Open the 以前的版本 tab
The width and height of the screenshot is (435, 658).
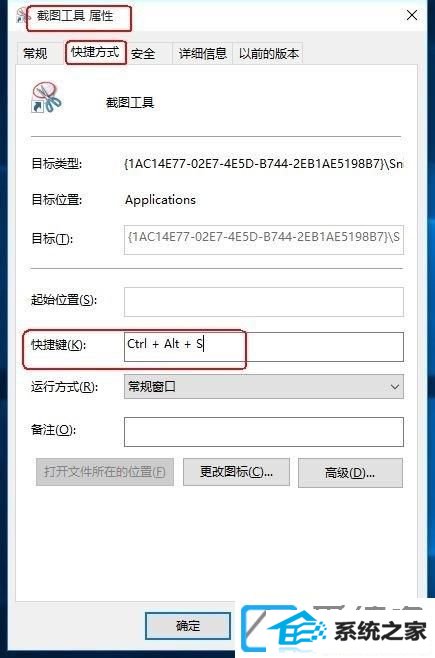pyautogui.click(x=268, y=53)
